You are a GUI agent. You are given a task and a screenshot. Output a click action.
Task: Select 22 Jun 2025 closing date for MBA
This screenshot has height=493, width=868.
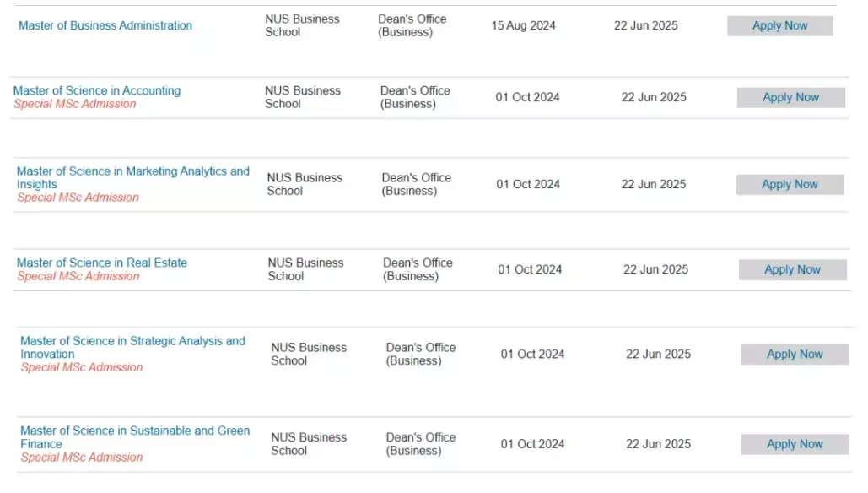click(645, 25)
